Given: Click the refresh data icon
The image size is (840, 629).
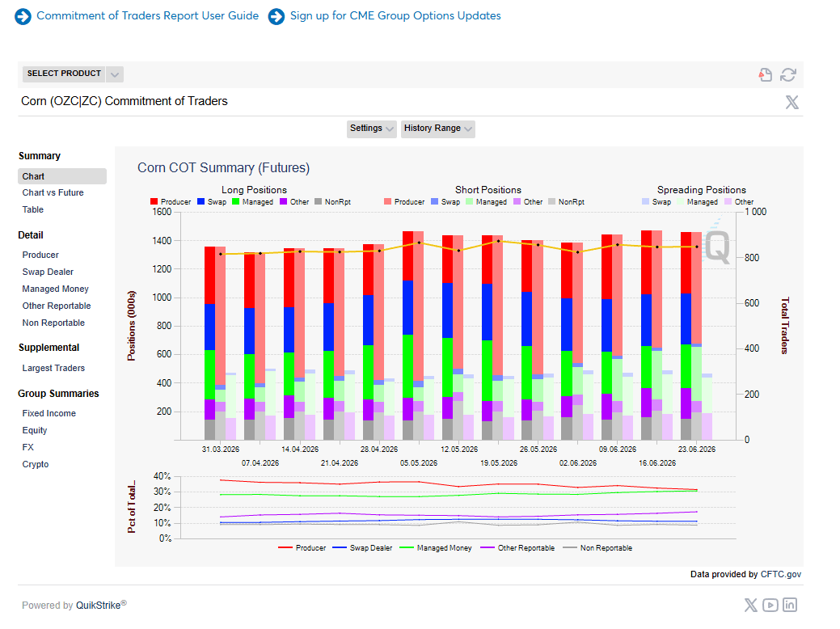Looking at the screenshot, I should click(788, 75).
